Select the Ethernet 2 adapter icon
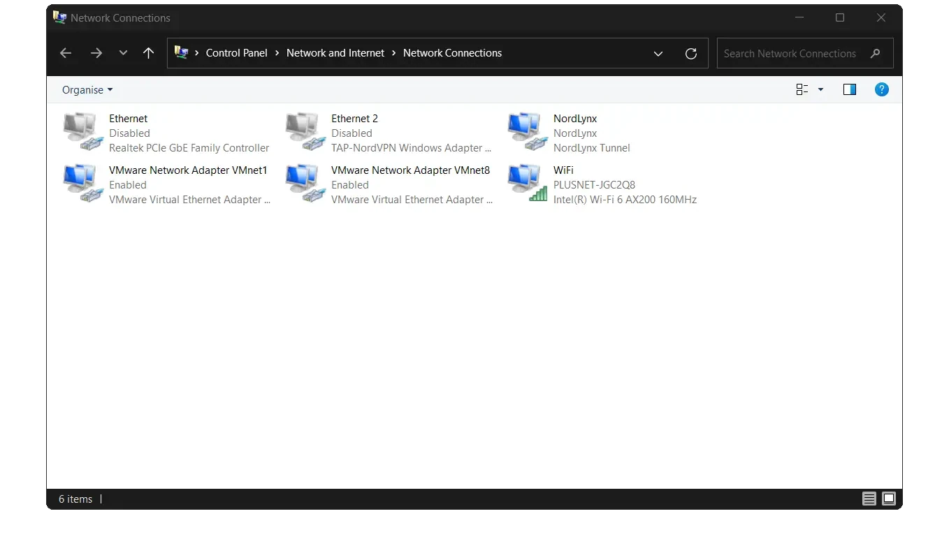Screen dimensions: 942x560 tap(305, 132)
